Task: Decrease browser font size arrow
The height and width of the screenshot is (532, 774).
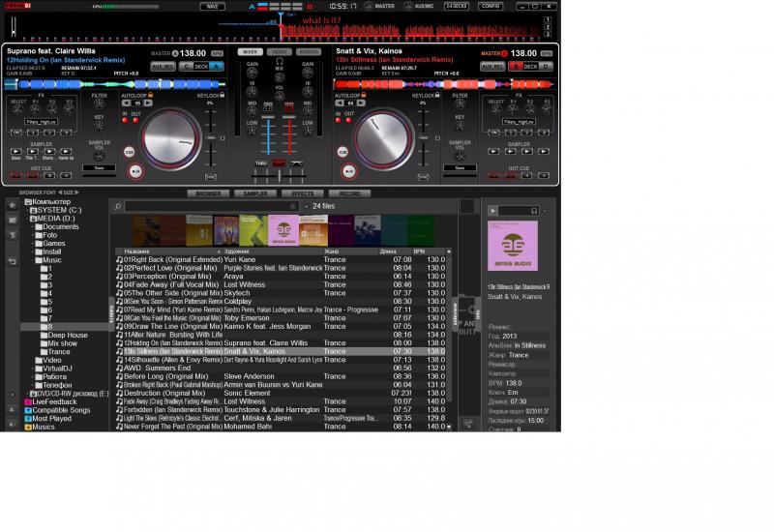Action: (x=60, y=192)
